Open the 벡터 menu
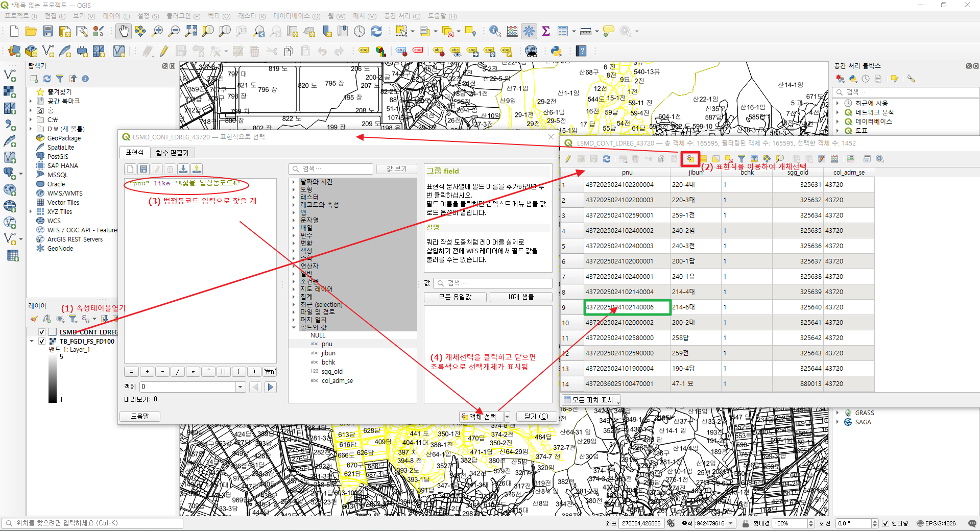Screen dimensions: 980x531 tap(219, 16)
